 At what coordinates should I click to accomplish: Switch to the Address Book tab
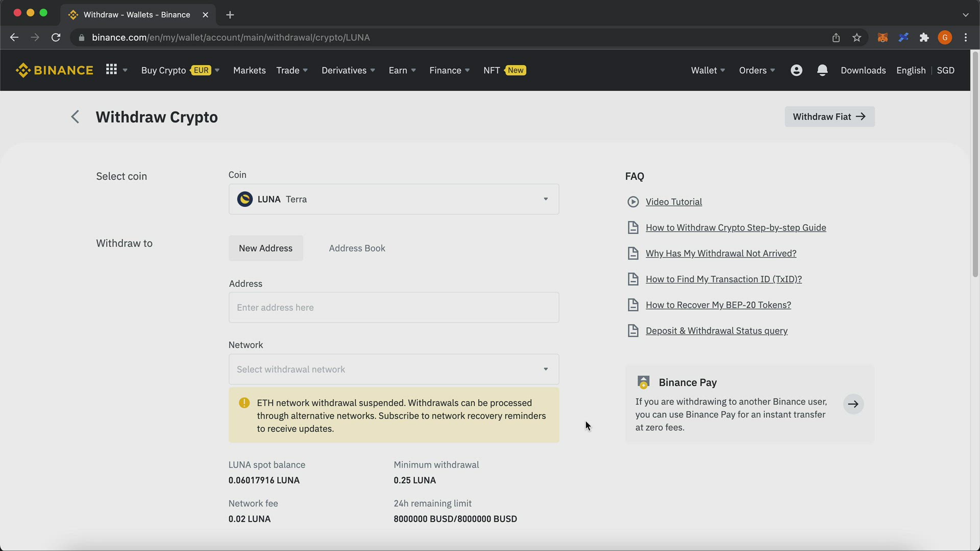pyautogui.click(x=357, y=248)
